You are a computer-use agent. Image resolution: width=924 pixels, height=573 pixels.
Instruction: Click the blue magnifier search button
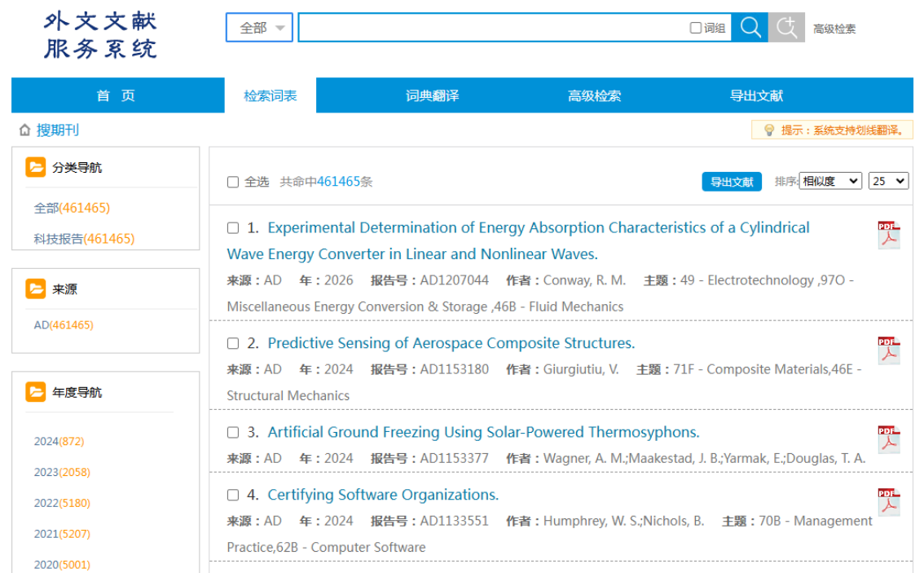(x=750, y=27)
